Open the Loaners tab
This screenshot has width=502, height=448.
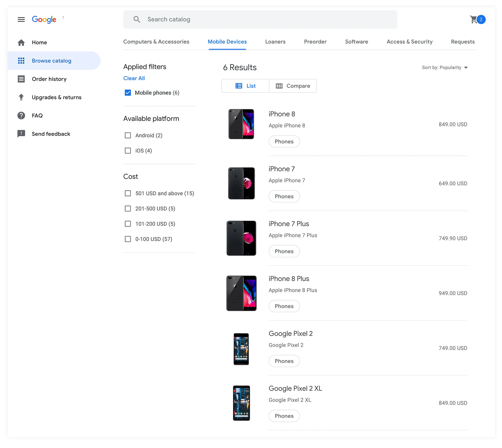click(275, 42)
